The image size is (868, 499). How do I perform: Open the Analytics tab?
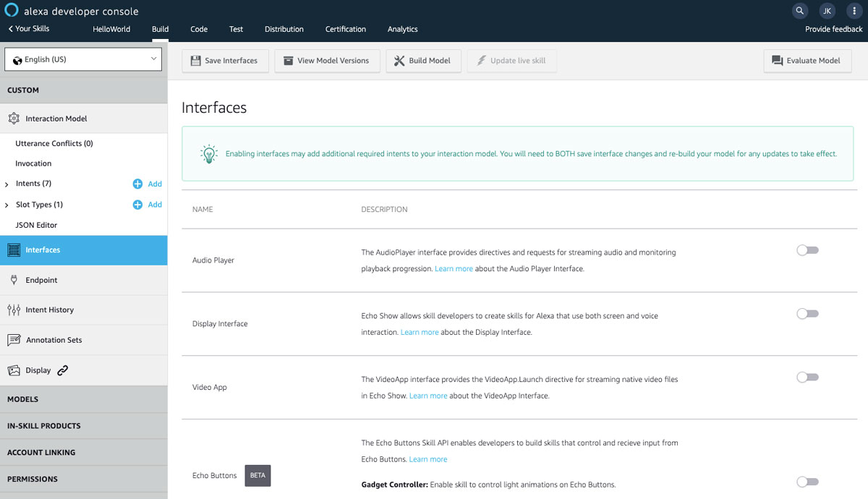(x=402, y=29)
